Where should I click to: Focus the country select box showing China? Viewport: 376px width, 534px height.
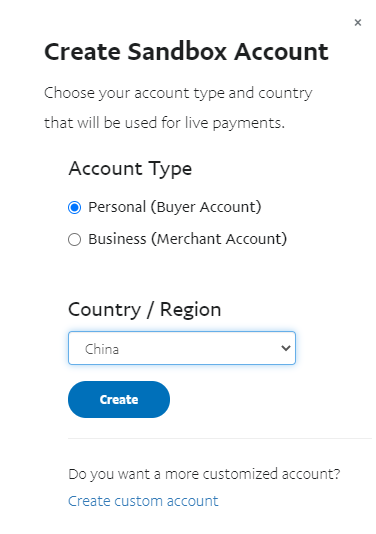pos(182,348)
